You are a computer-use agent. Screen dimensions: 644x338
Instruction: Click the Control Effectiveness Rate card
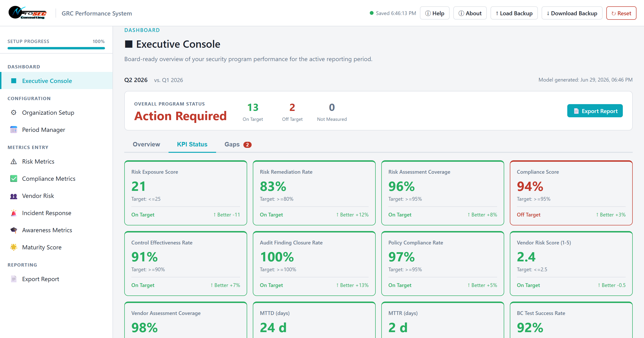pos(185,263)
